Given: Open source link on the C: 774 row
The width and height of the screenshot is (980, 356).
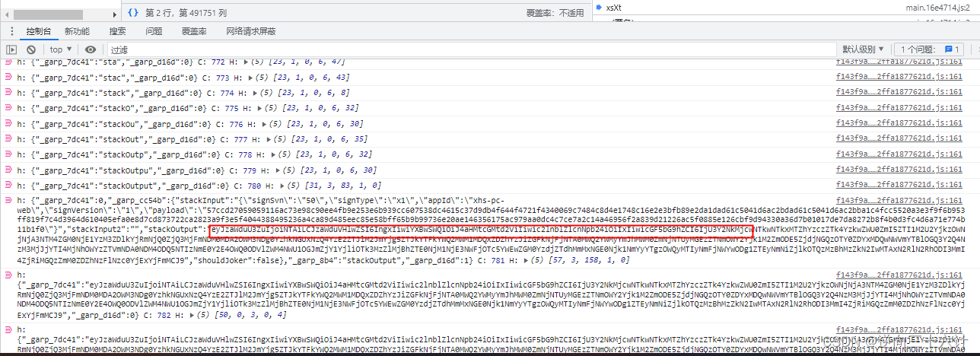Looking at the screenshot, I should [899, 92].
